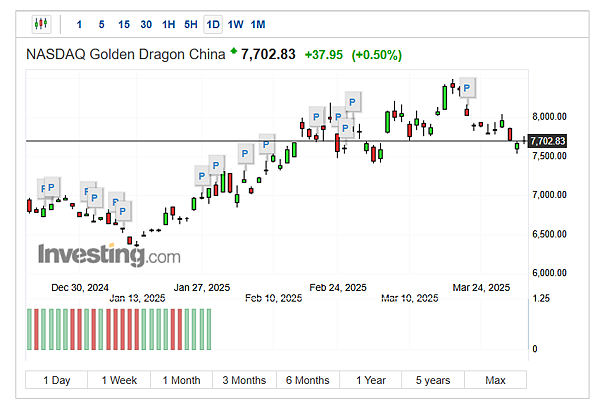Set chart range to 1 Month
Image resolution: width=600 pixels, height=410 pixels.
[x=181, y=380]
